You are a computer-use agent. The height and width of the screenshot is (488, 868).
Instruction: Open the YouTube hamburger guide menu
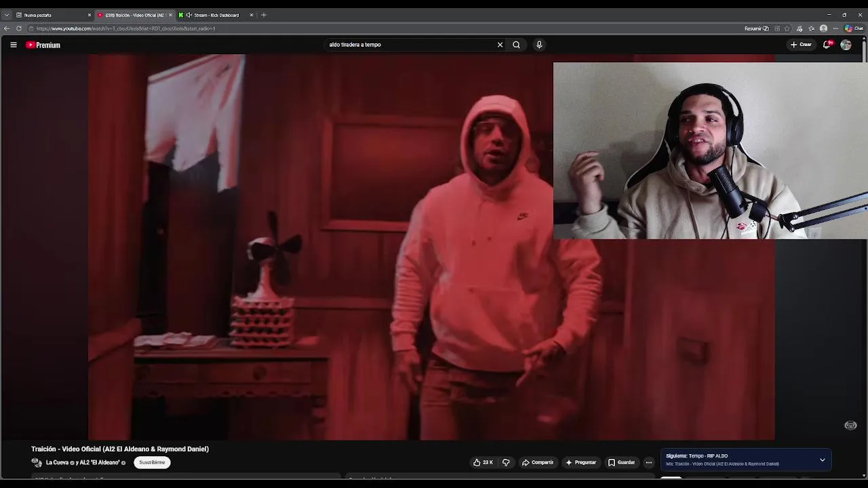[x=13, y=45]
